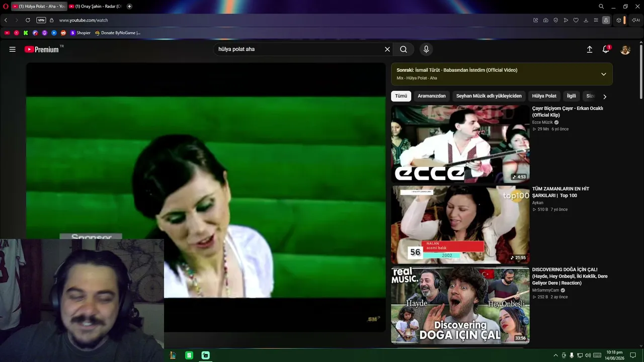The width and height of the screenshot is (644, 362).
Task: Open the Windows notification center icon
Action: (633, 355)
